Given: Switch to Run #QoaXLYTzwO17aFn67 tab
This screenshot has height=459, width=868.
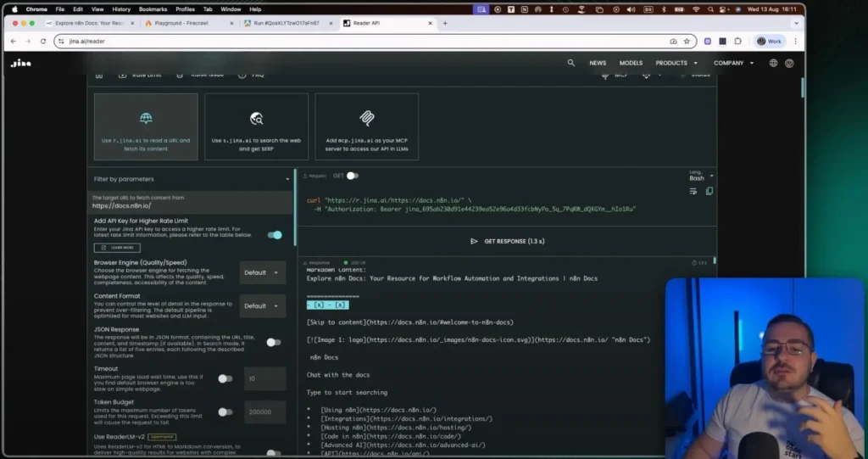Looking at the screenshot, I should 288,23.
